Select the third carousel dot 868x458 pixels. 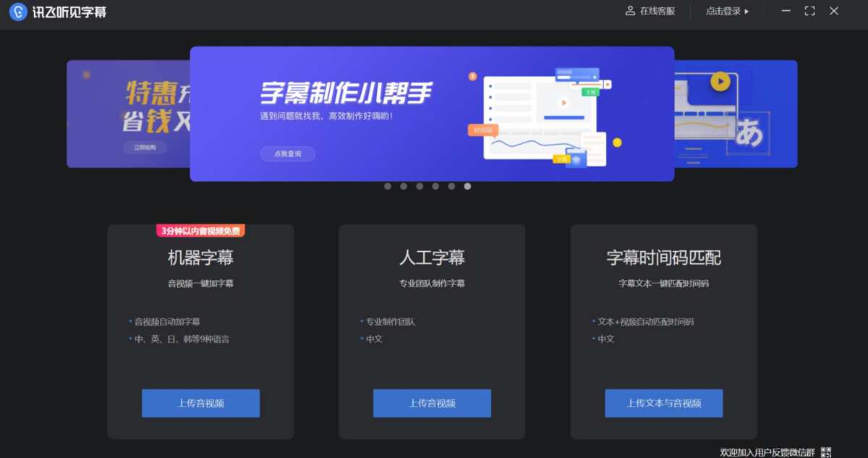420,187
